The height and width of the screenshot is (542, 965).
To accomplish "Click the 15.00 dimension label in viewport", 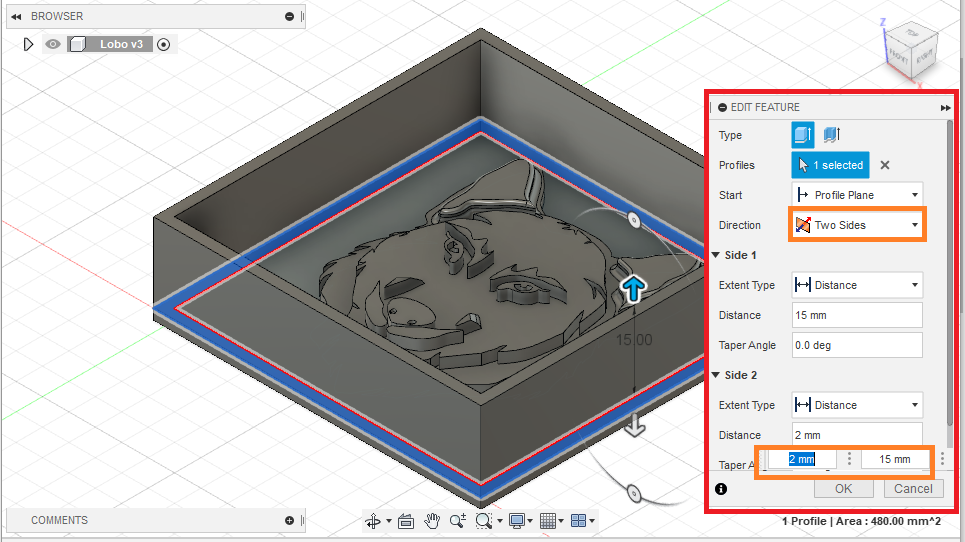I will [634, 340].
